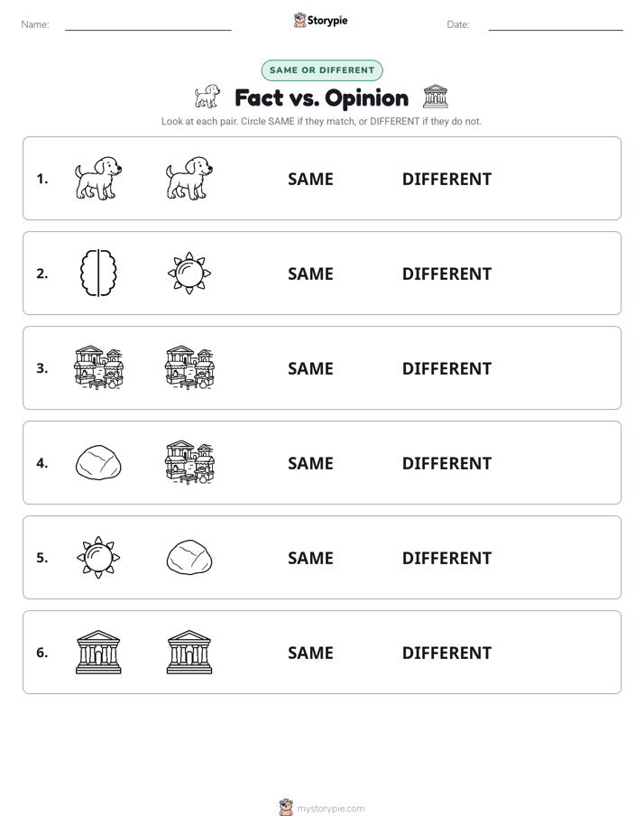Click the first temple icon in row 6

(x=98, y=652)
